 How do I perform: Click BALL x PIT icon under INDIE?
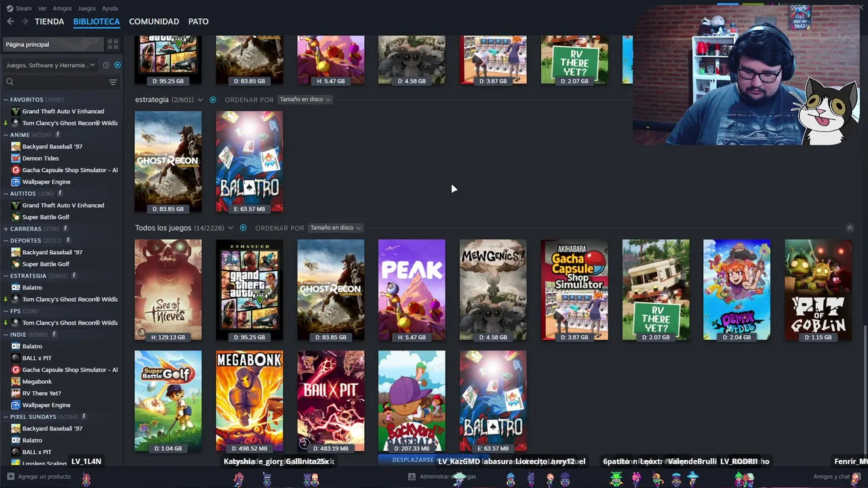[x=16, y=358]
